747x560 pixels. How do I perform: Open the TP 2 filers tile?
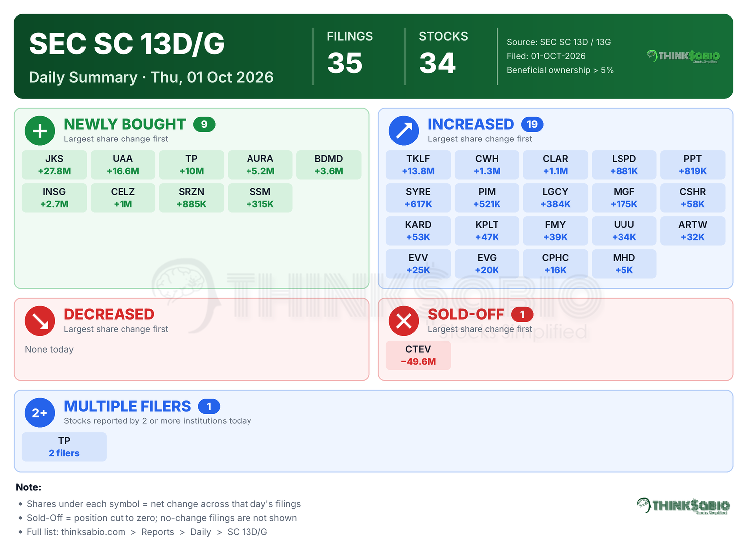(x=64, y=447)
